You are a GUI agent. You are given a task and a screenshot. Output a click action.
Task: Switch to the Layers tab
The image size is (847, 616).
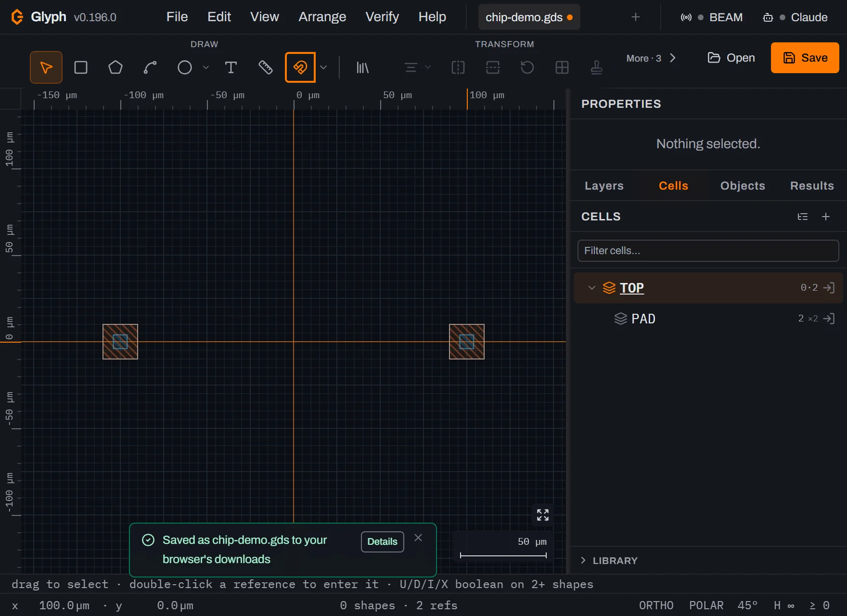click(604, 186)
